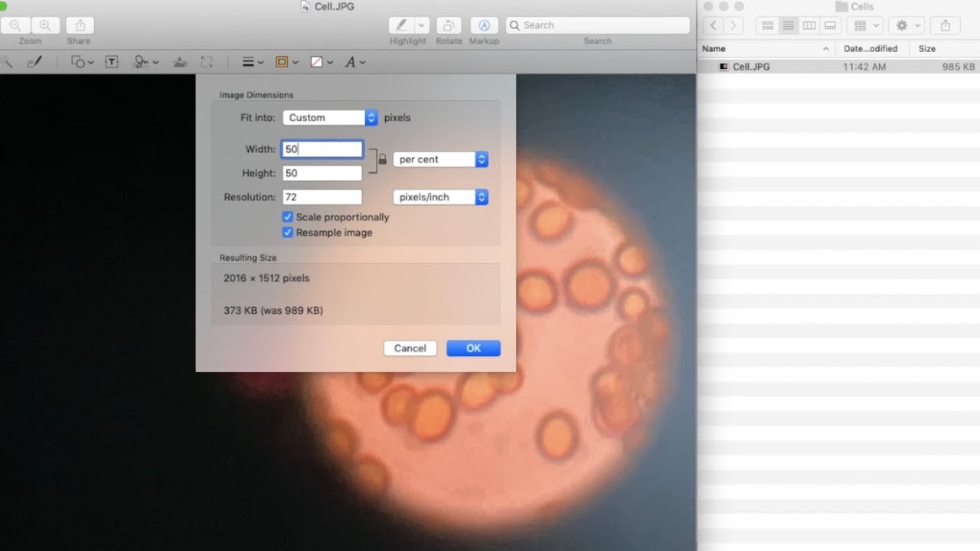980x551 pixels.
Task: Uncheck Scale proportionally checkbox
Action: (x=288, y=217)
